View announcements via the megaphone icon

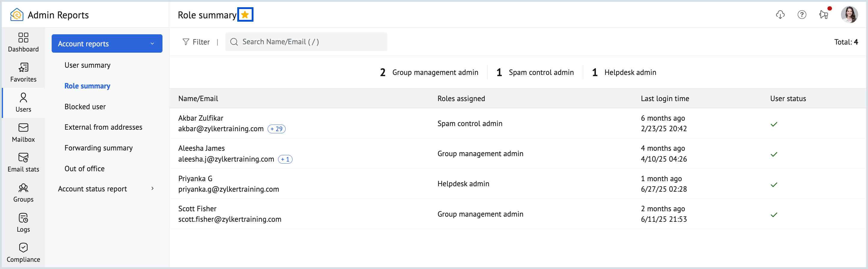(x=824, y=14)
